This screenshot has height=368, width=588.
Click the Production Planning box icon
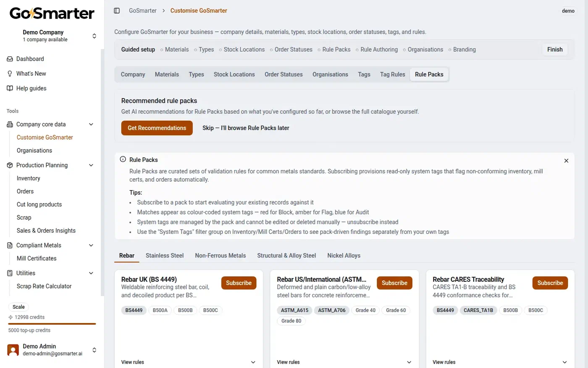click(10, 165)
